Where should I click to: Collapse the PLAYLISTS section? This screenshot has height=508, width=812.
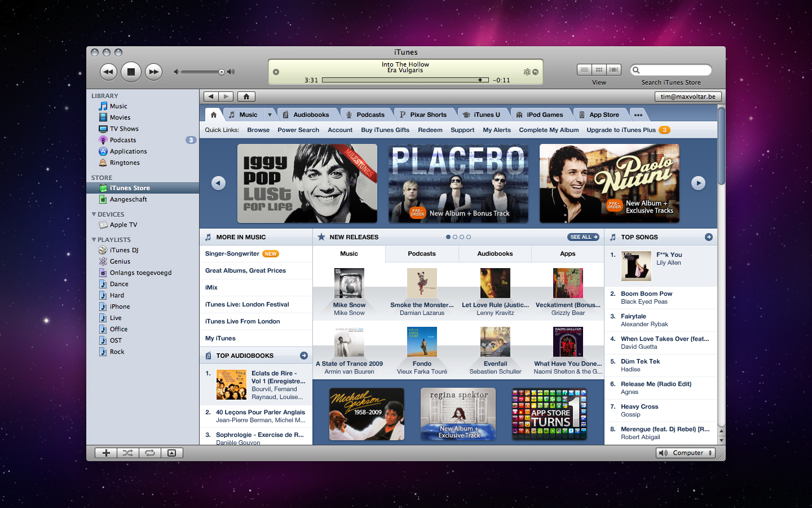[x=94, y=239]
